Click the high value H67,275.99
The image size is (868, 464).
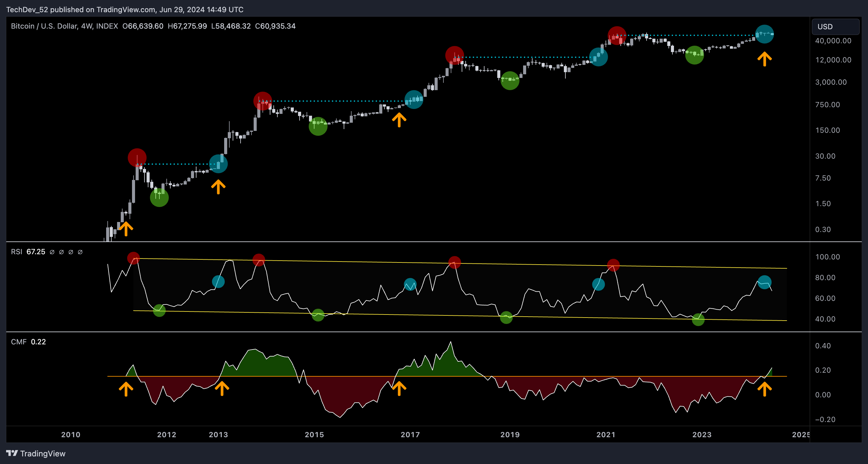[x=187, y=26]
